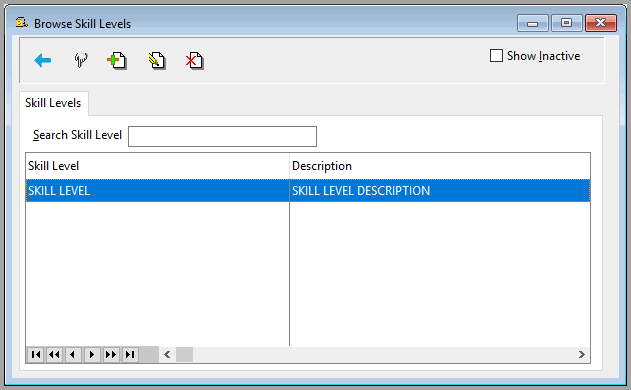
Task: Enable the Show Inactive checkbox
Action: tap(496, 56)
